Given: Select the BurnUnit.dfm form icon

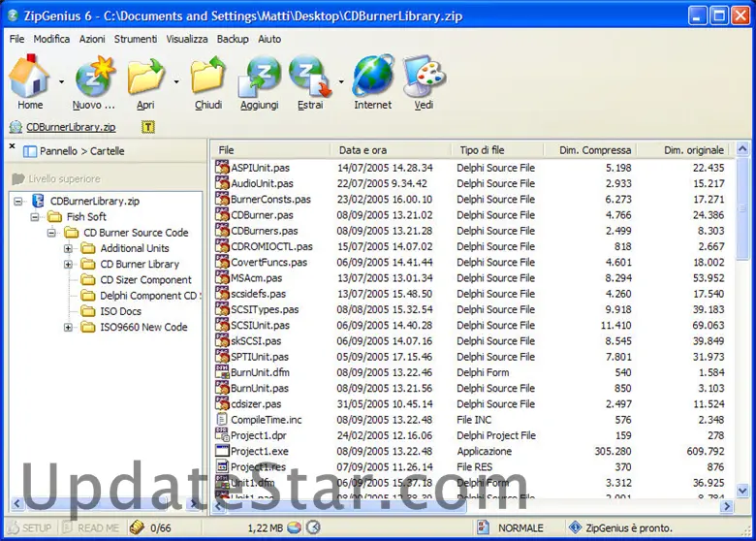Looking at the screenshot, I should (222, 372).
